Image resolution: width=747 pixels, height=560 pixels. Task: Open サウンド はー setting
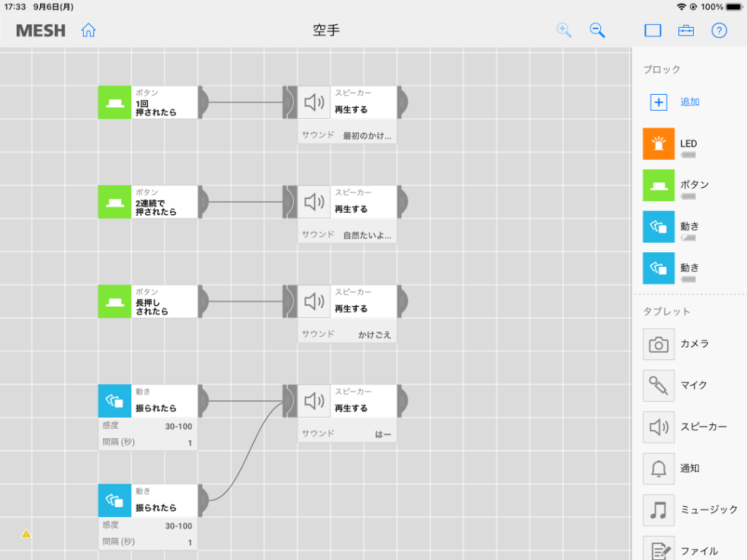point(347,434)
